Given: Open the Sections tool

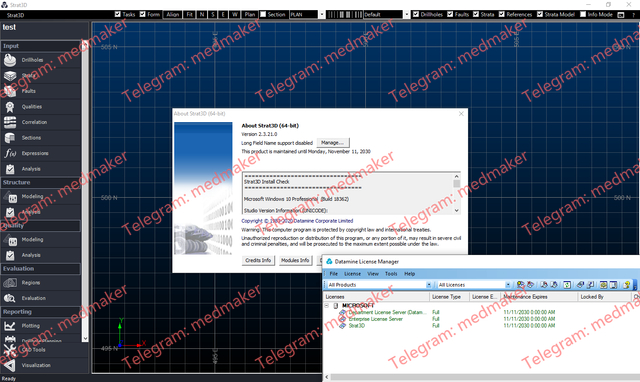Looking at the screenshot, I should (x=40, y=138).
